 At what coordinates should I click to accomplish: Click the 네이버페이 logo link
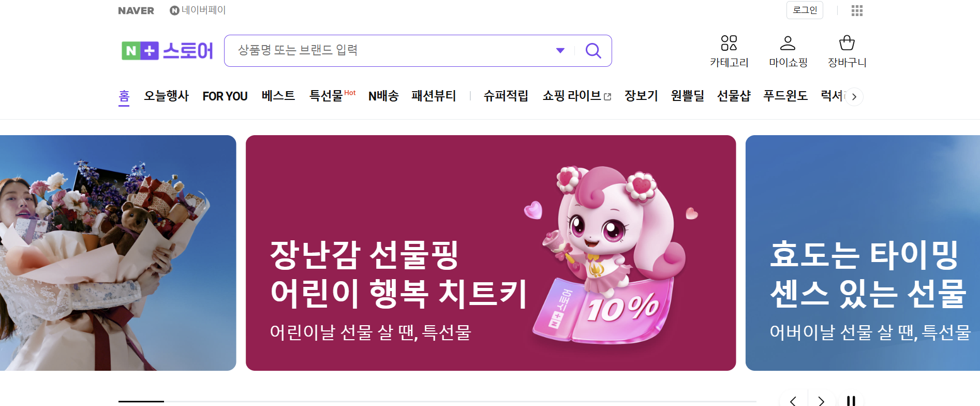198,10
